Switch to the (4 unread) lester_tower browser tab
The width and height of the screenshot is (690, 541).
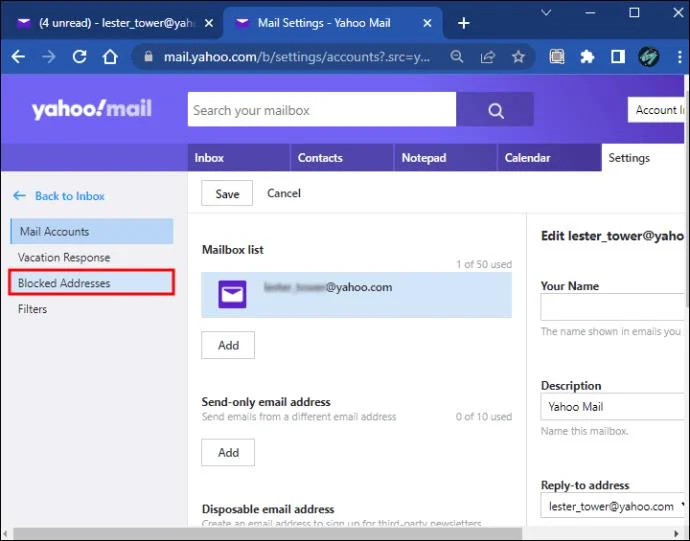click(112, 23)
